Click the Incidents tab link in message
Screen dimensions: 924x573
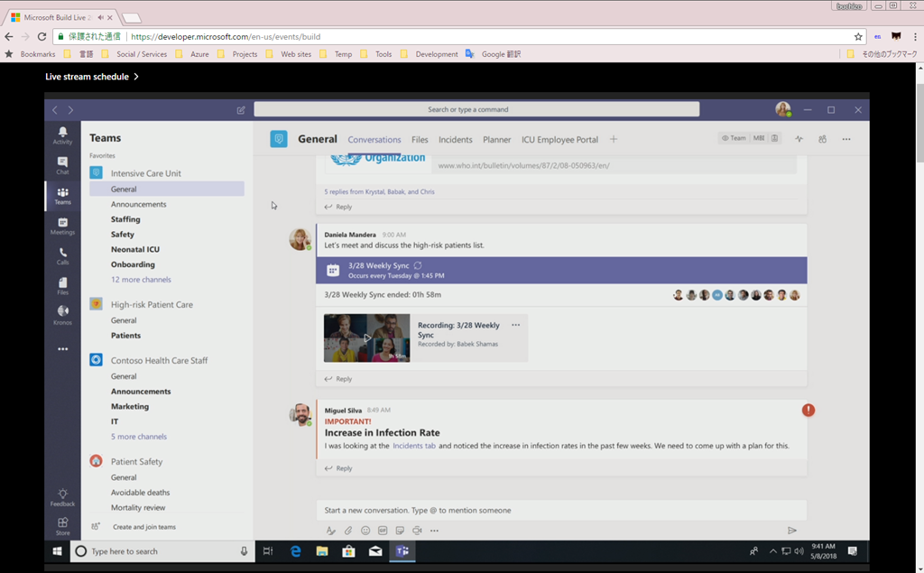click(x=414, y=446)
